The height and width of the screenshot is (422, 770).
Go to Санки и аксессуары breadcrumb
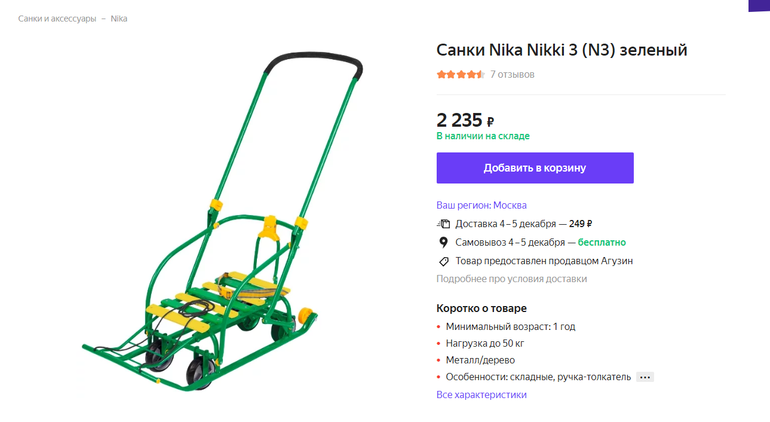click(x=57, y=19)
